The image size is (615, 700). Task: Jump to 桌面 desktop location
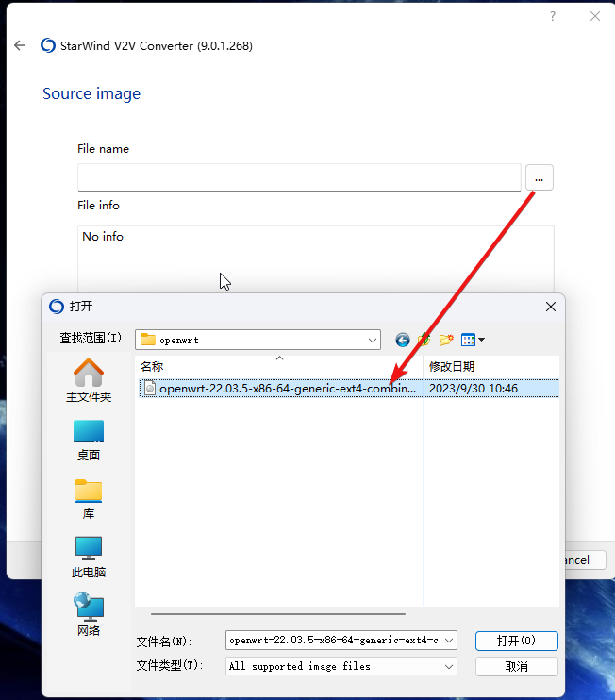89,441
